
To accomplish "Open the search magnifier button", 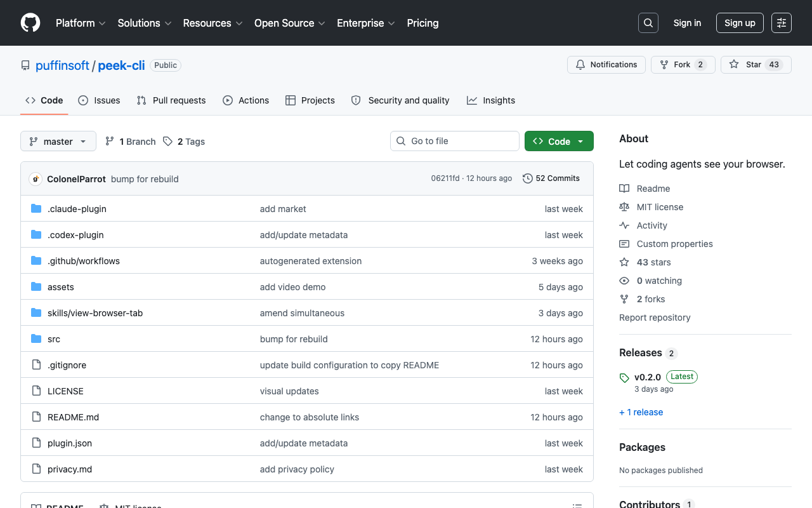I will [648, 23].
